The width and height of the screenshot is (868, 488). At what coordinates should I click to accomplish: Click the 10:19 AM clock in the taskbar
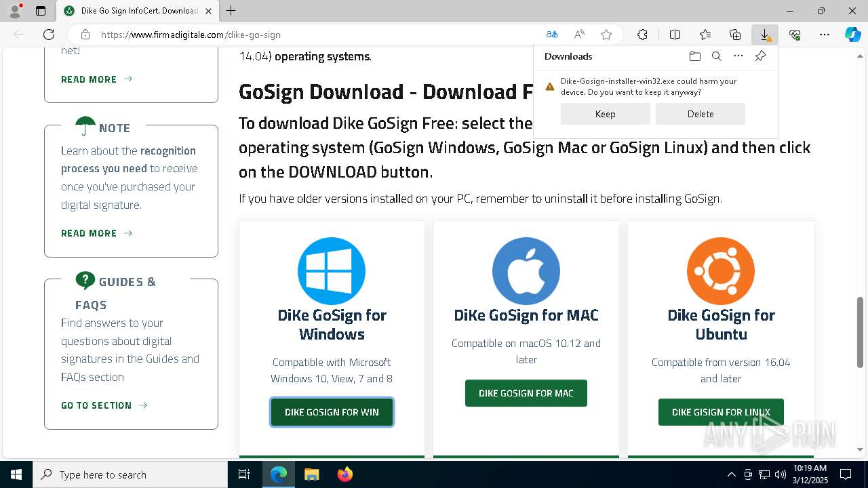tap(810, 474)
